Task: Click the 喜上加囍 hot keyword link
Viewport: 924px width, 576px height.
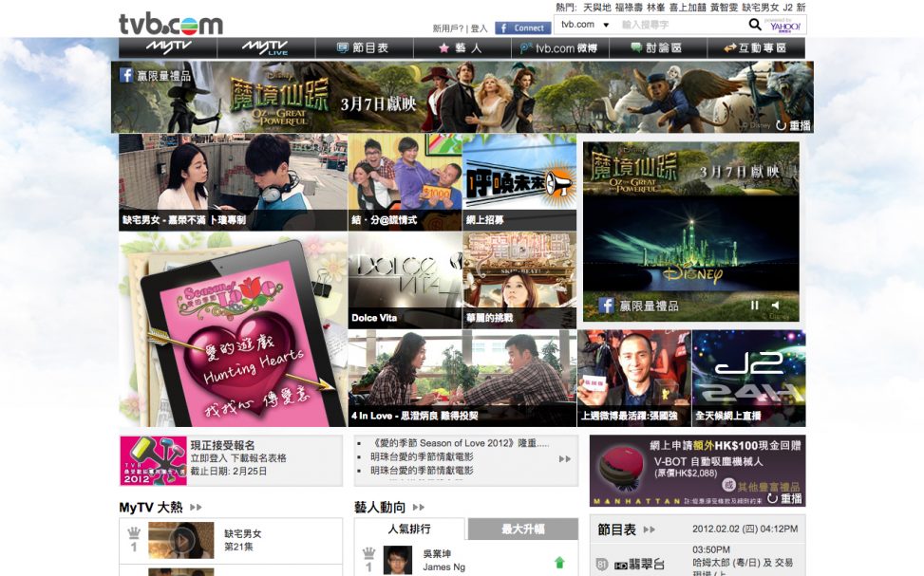Action: coord(688,7)
